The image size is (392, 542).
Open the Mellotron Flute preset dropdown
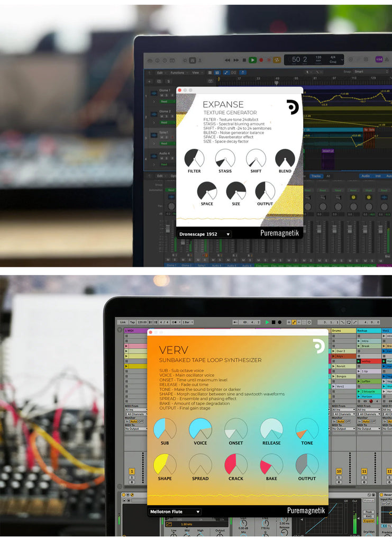click(175, 512)
